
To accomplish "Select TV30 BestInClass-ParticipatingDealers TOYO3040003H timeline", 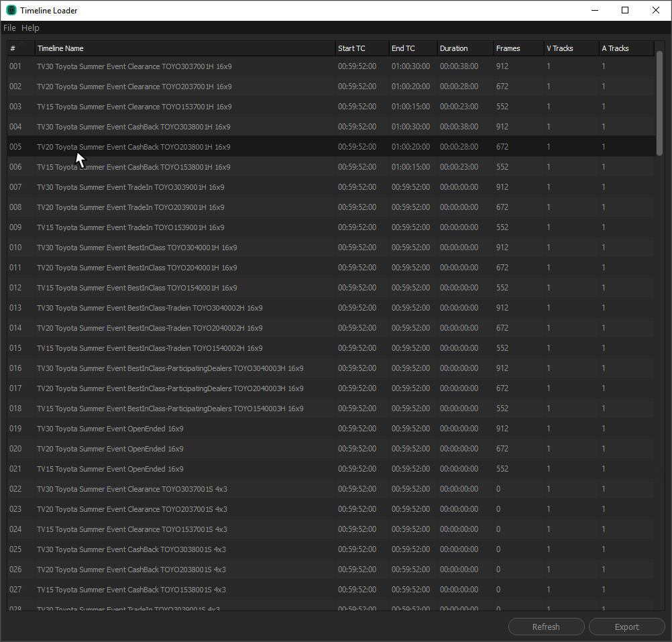I will (x=331, y=368).
